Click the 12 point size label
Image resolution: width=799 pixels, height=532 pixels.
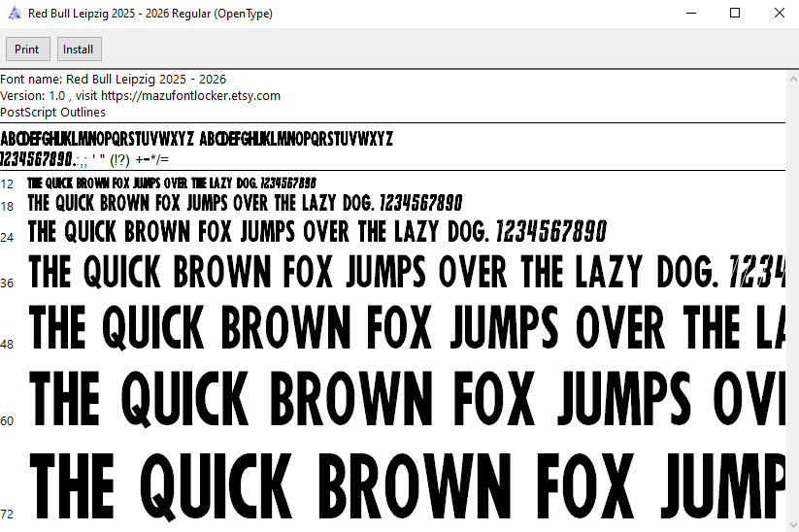(x=7, y=183)
